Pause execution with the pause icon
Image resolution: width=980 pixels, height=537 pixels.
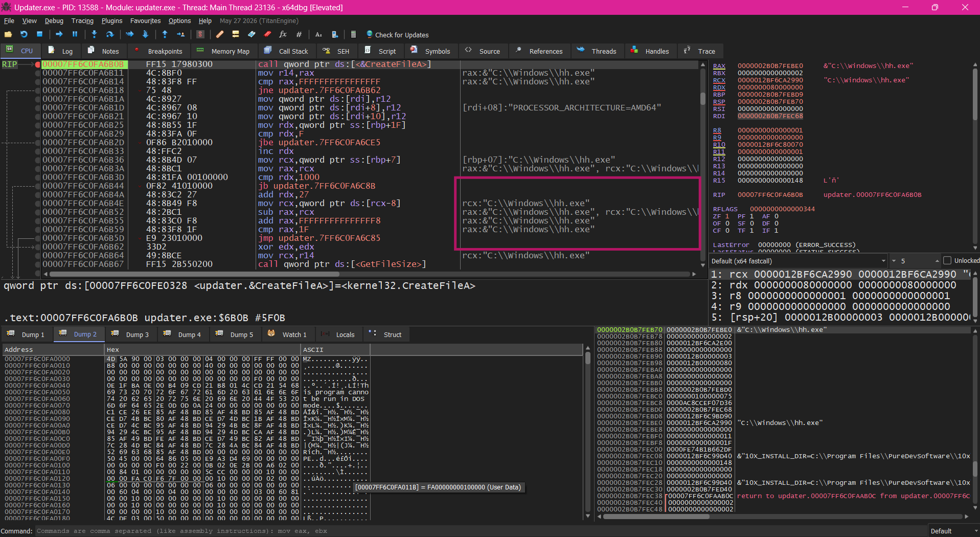click(75, 34)
